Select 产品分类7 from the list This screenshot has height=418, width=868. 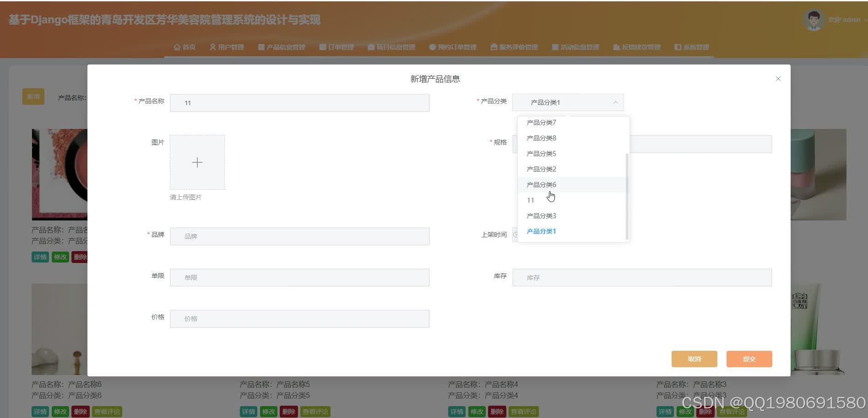(x=573, y=123)
